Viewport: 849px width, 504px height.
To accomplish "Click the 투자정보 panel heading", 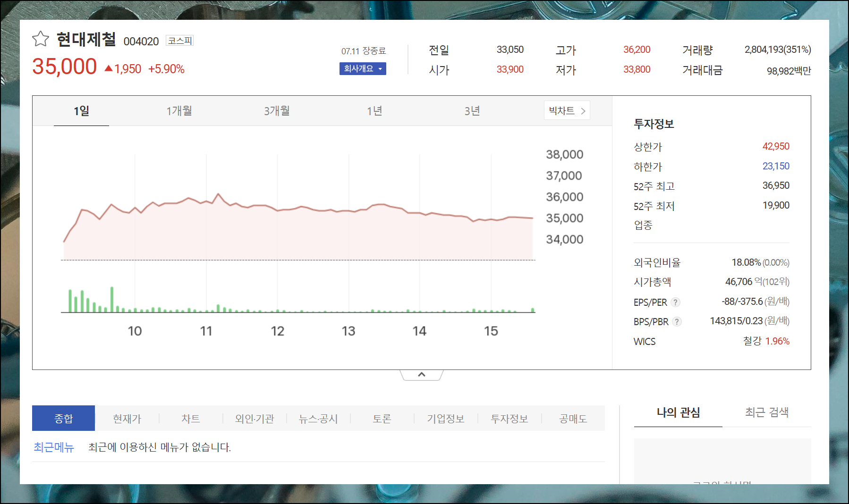I will coord(654,124).
